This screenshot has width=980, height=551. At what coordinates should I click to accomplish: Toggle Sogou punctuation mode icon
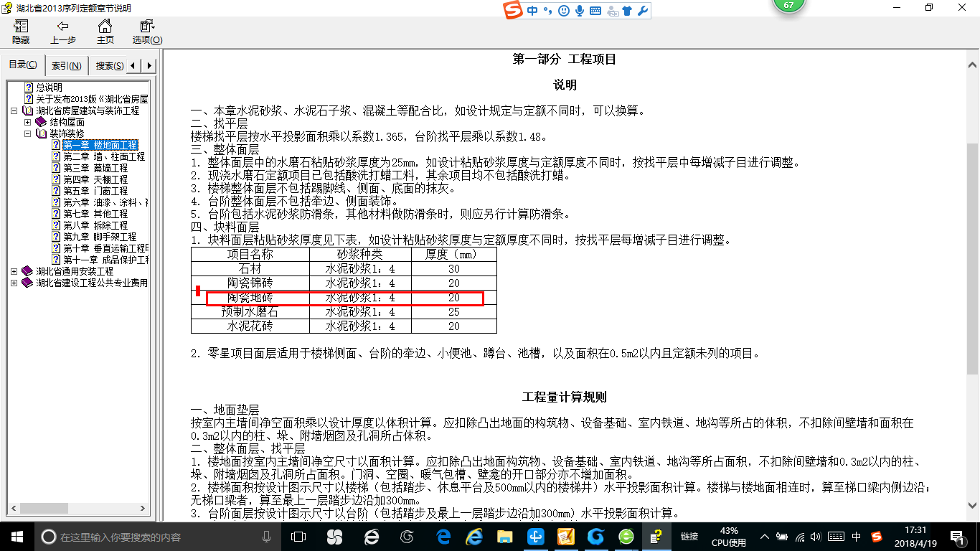click(547, 11)
